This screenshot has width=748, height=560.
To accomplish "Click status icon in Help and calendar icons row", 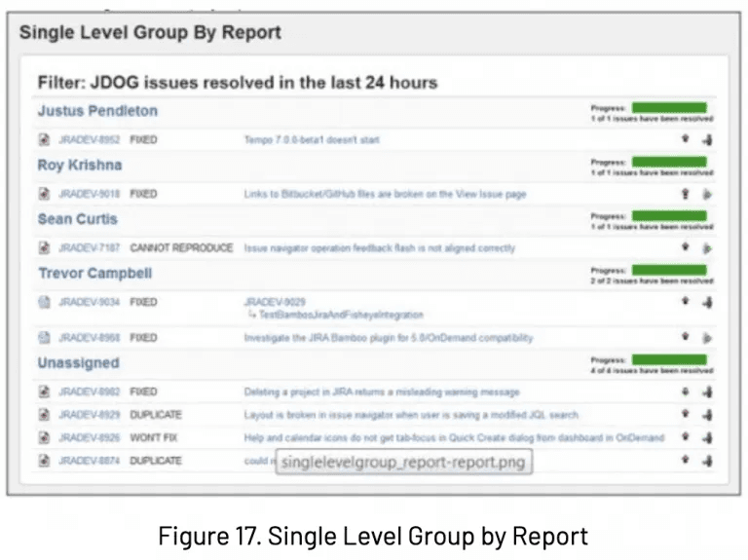I will click(x=707, y=437).
